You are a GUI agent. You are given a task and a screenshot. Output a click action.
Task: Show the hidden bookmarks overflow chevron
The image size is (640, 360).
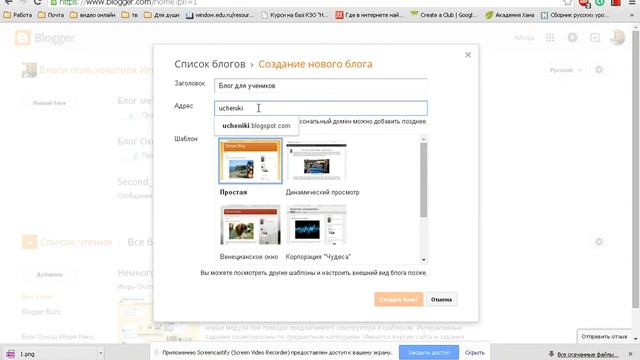(x=632, y=15)
